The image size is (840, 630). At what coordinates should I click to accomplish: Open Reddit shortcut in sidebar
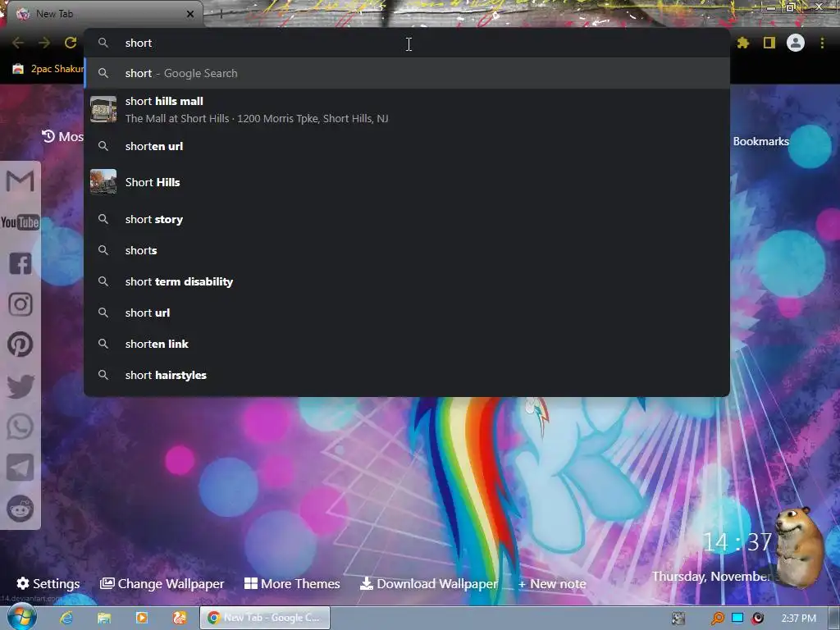pos(21,509)
